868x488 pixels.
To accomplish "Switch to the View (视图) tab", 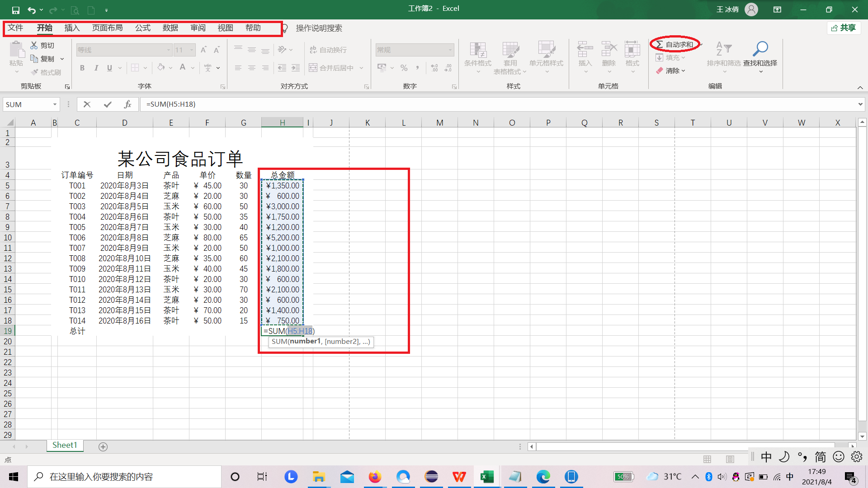I will tap(225, 28).
